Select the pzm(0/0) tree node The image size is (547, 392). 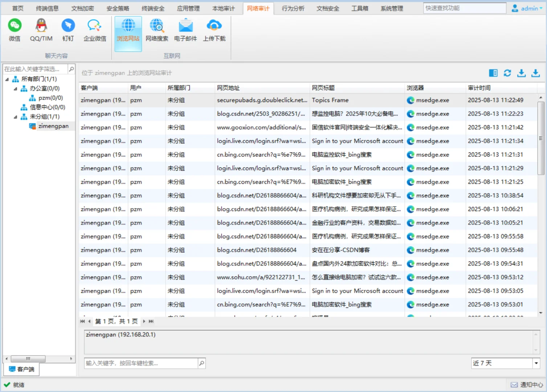50,98
